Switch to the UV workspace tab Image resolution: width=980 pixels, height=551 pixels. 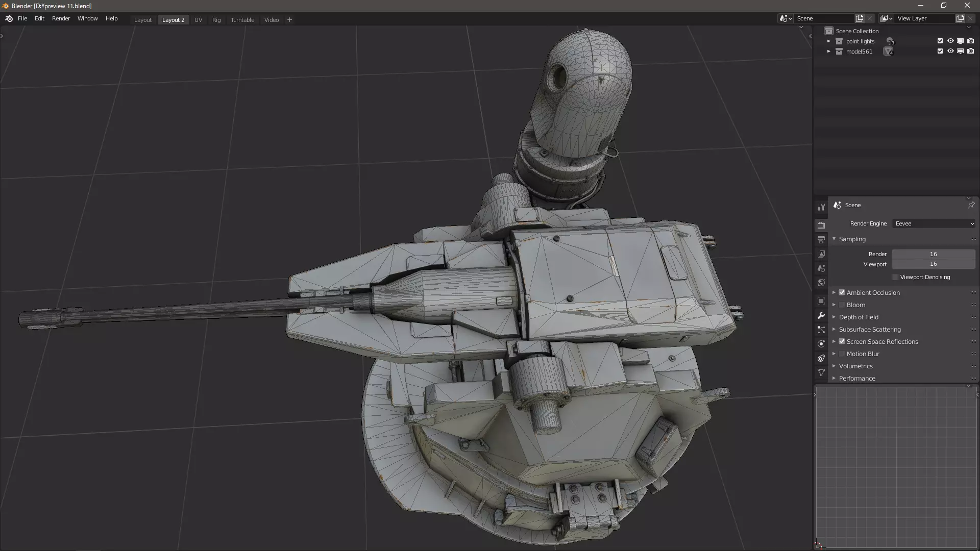click(x=198, y=20)
